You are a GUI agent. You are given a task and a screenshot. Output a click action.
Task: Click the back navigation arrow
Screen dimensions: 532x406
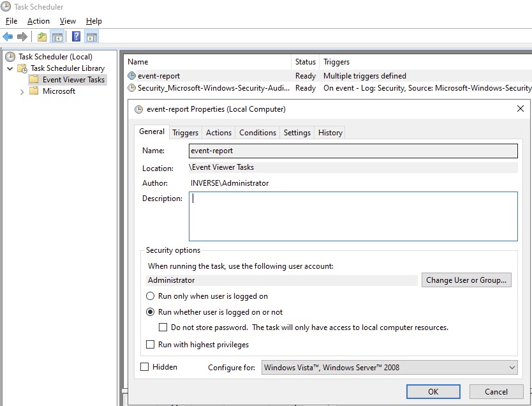click(x=8, y=36)
